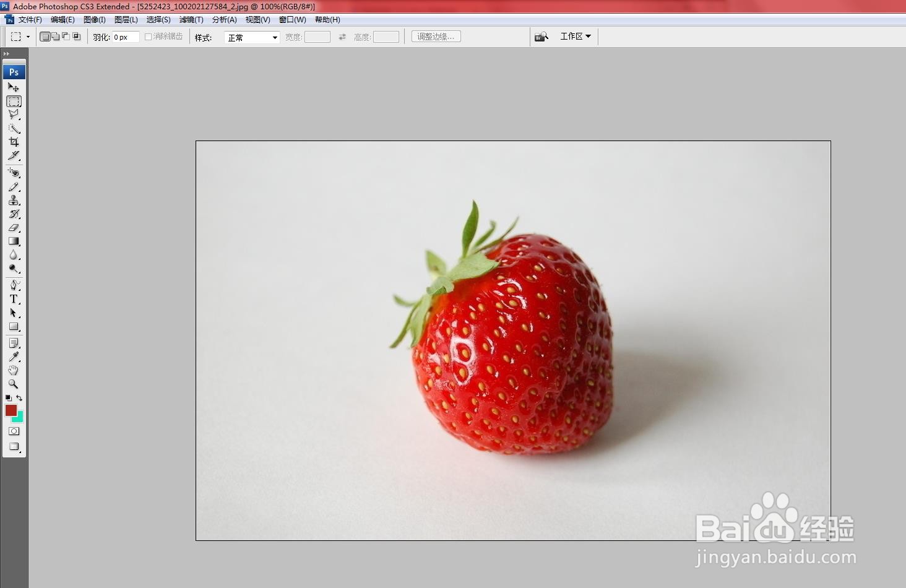Click the teal background color swatch
The height and width of the screenshot is (588, 906).
point(19,418)
